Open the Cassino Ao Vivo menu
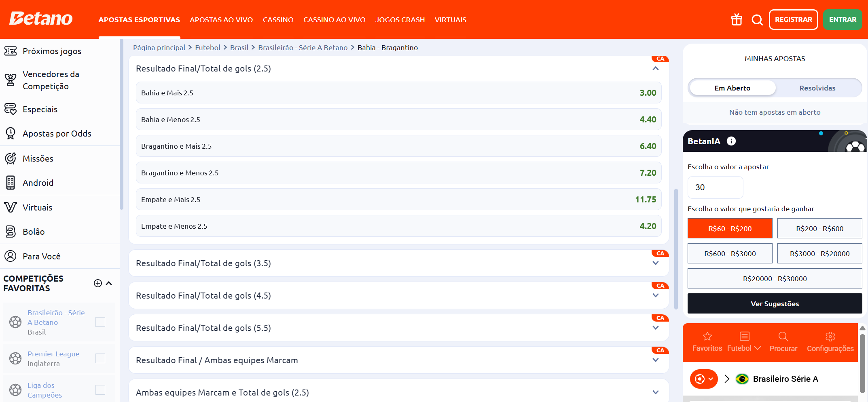Image resolution: width=868 pixels, height=402 pixels. (x=334, y=20)
